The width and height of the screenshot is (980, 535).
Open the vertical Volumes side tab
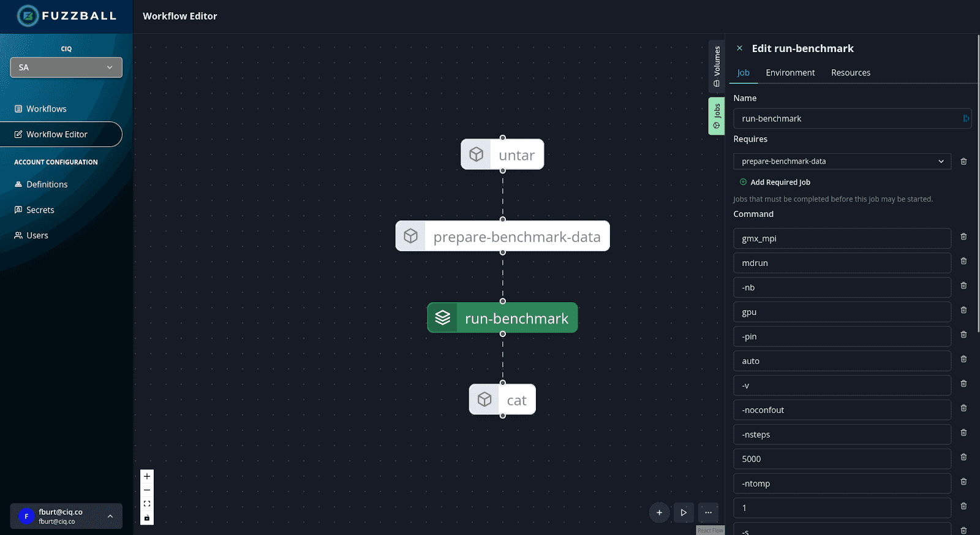click(x=717, y=66)
